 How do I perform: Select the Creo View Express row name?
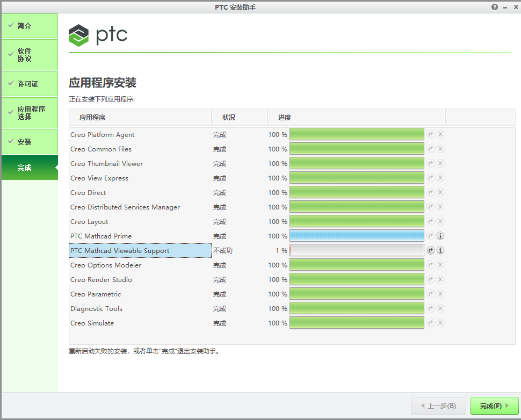99,178
